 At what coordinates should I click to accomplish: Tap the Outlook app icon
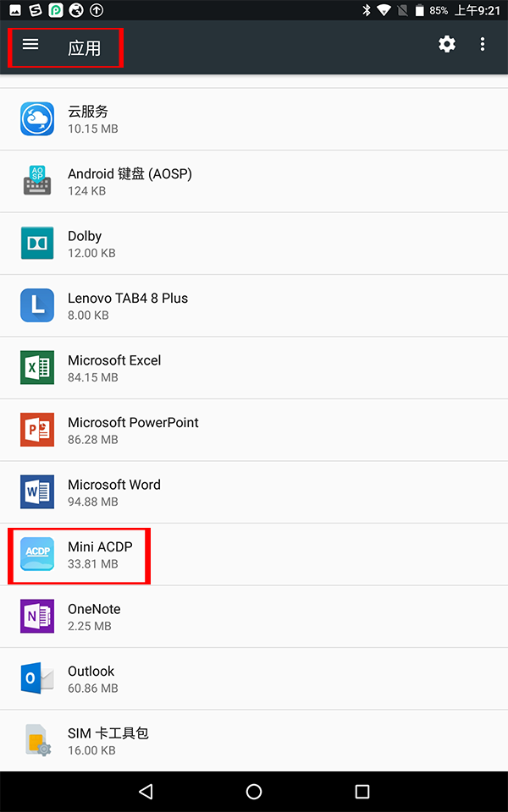coord(37,678)
